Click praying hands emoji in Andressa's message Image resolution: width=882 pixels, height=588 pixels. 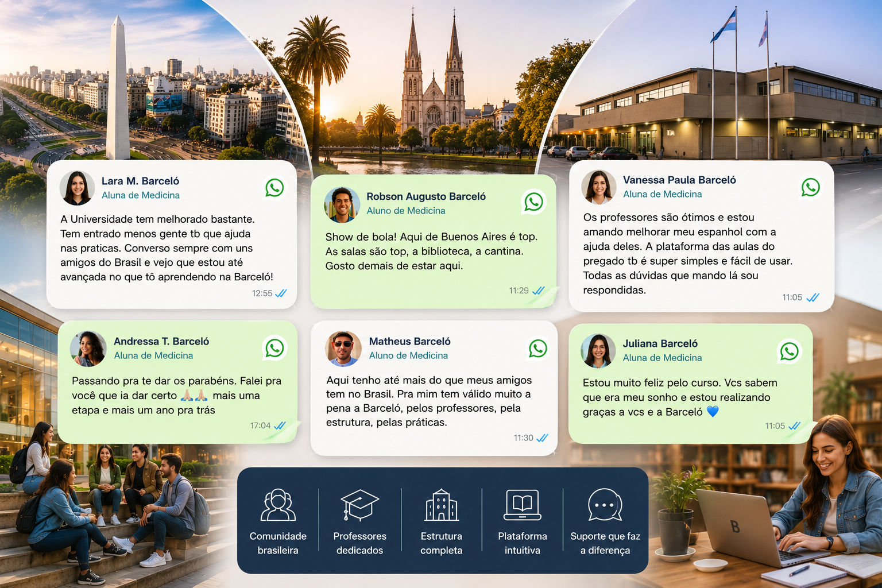(x=194, y=395)
